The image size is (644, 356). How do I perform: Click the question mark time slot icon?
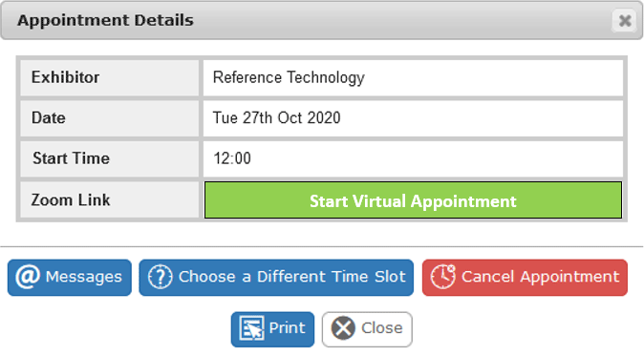(x=161, y=277)
